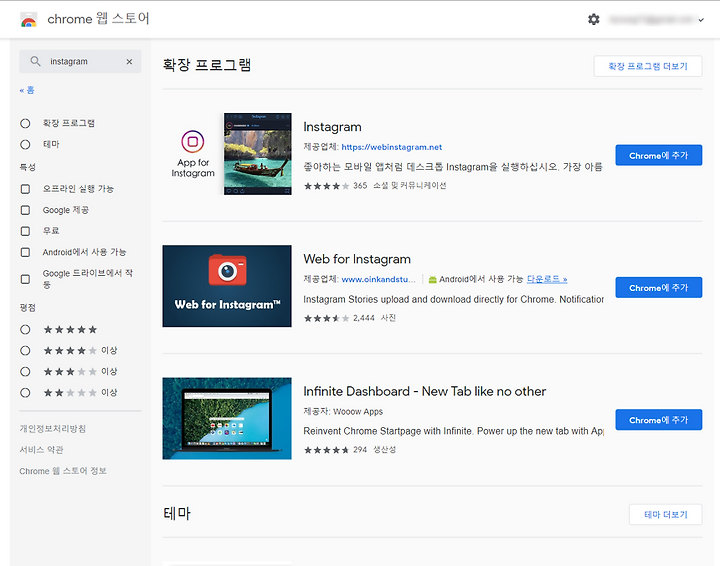Select the two stars 이상 filter
Image resolution: width=720 pixels, height=566 pixels.
coord(25,392)
